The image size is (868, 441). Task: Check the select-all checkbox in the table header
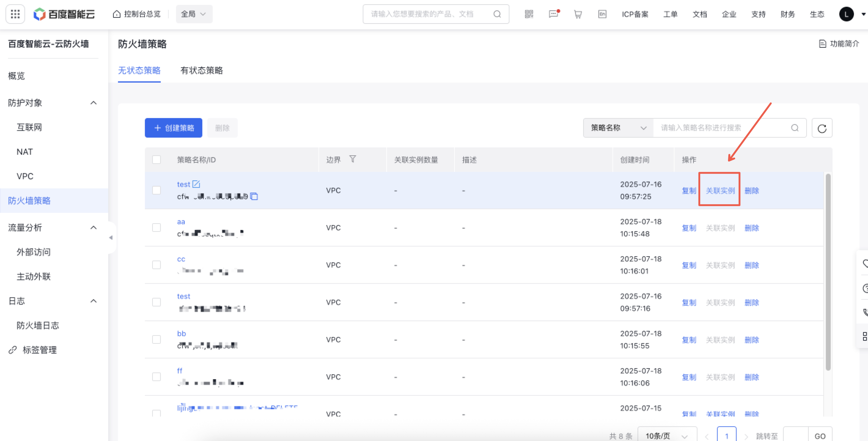[x=156, y=159]
